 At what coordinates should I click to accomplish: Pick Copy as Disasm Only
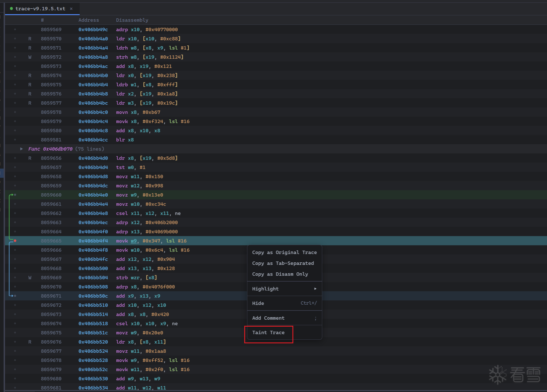(x=280, y=274)
